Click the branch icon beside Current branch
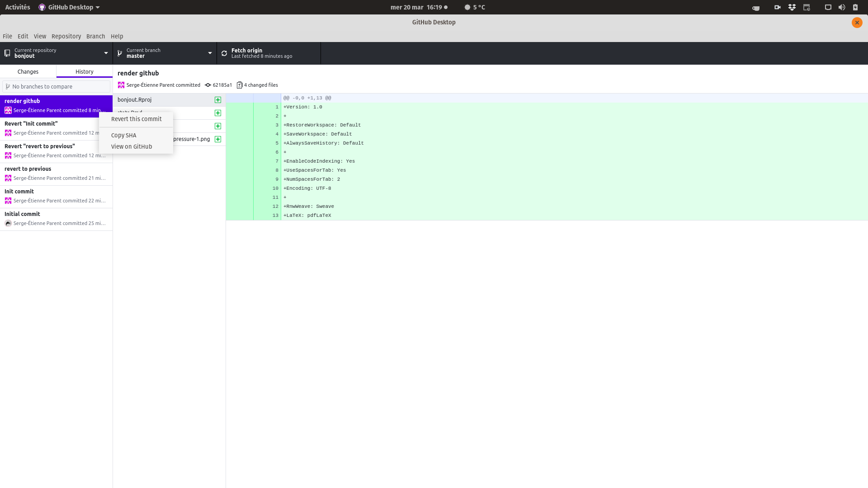The image size is (868, 488). pos(120,53)
